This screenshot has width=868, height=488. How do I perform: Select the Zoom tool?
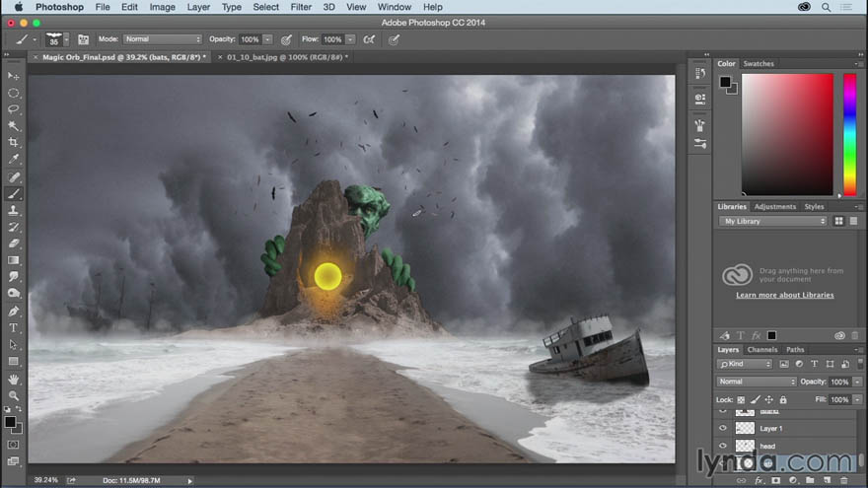pyautogui.click(x=13, y=396)
